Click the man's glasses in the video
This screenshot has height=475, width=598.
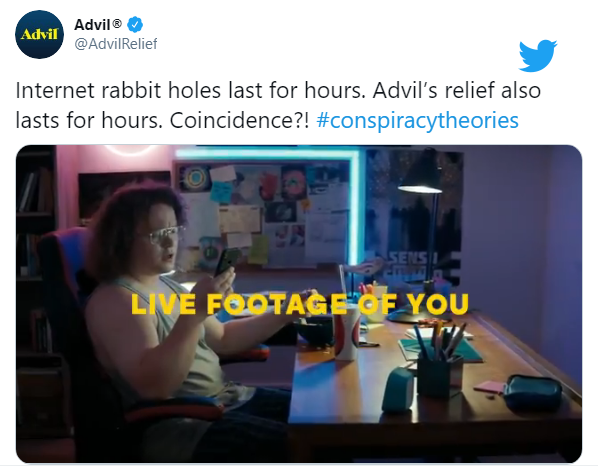click(x=164, y=235)
